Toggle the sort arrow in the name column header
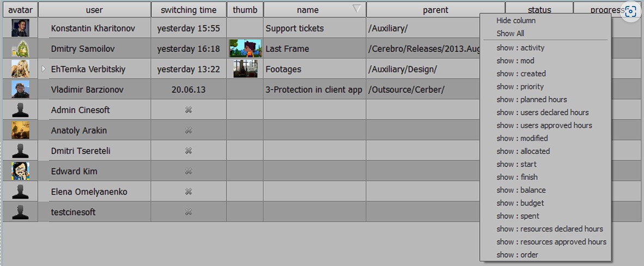This screenshot has height=266, width=644. (357, 9)
